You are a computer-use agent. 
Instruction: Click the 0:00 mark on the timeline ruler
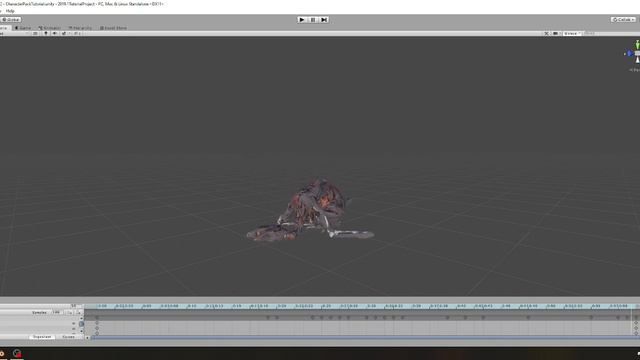click(x=102, y=306)
